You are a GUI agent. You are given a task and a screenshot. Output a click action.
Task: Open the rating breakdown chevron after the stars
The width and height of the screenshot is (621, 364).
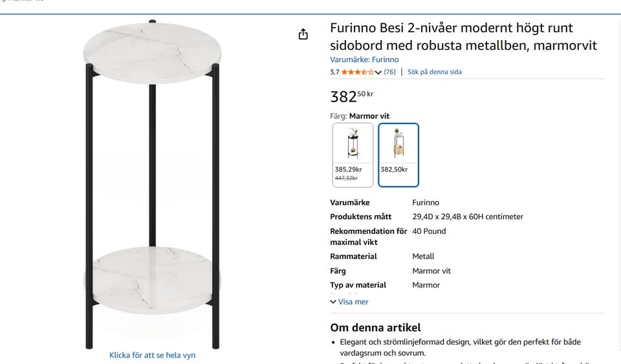tap(378, 72)
